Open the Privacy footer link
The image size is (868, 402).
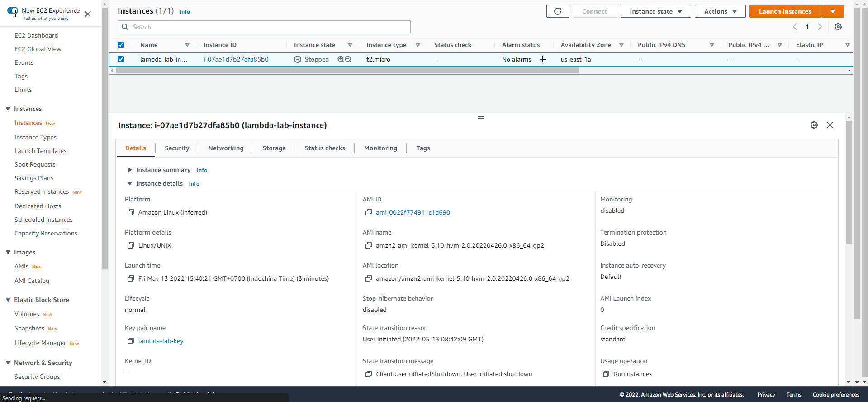pyautogui.click(x=766, y=395)
